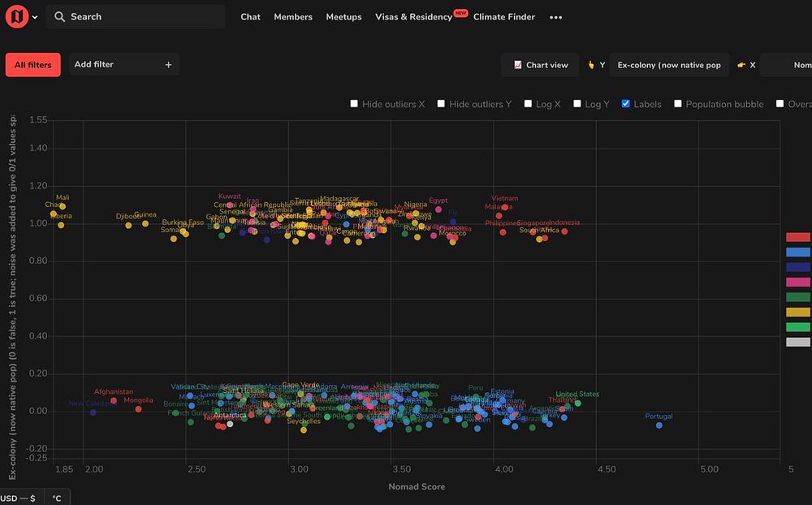Click the United States label
812x505 pixels.
pos(577,394)
